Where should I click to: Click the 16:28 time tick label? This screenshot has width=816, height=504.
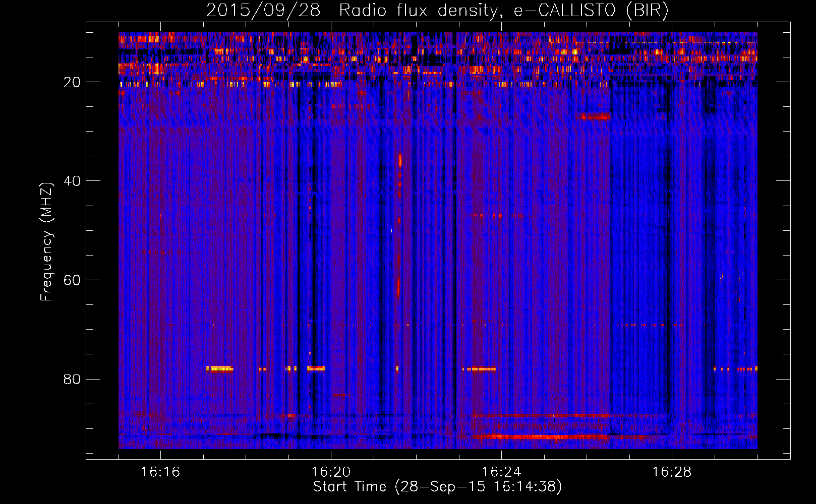click(672, 472)
